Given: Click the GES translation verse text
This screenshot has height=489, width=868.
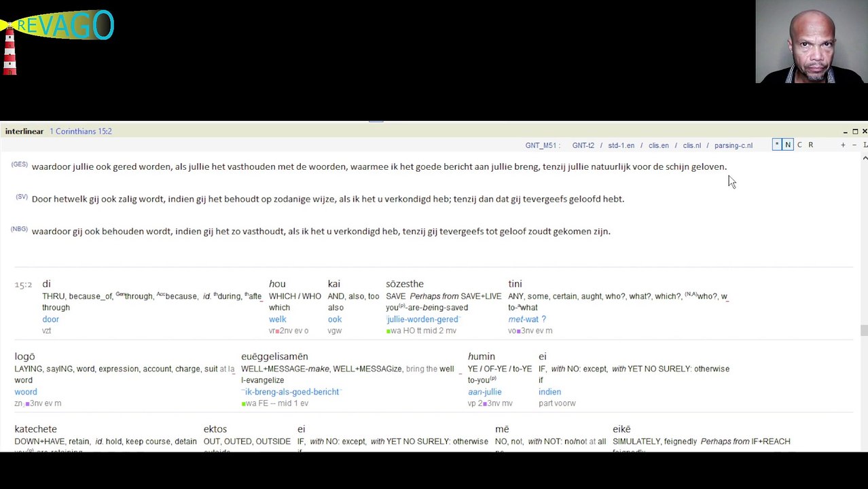Looking at the screenshot, I should (x=379, y=167).
